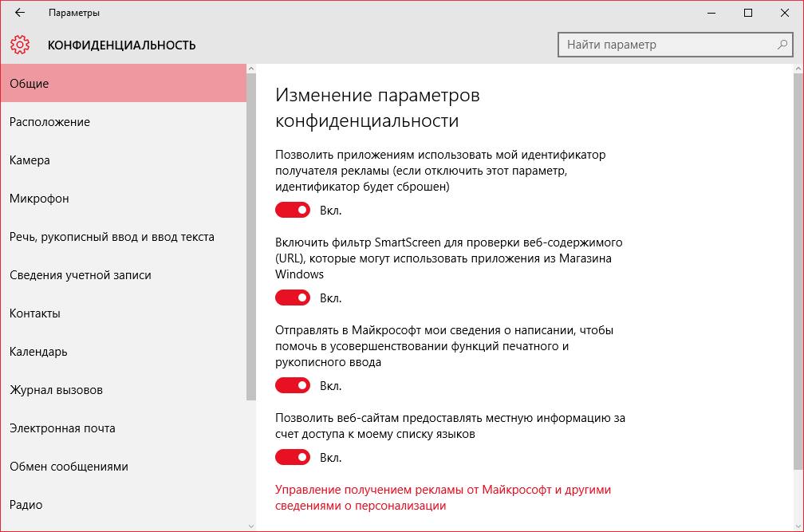Toggle the language list access switch
804x532 pixels.
pos(293,458)
